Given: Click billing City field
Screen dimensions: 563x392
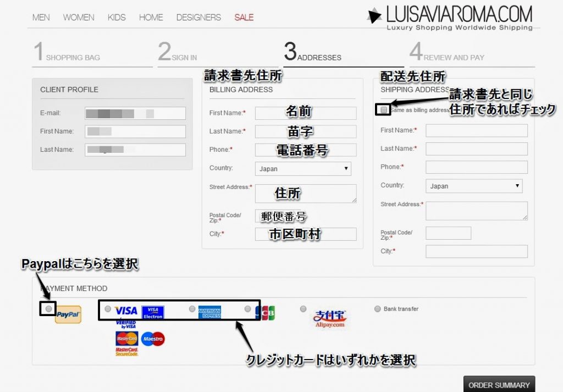Looking at the screenshot, I should point(306,234).
